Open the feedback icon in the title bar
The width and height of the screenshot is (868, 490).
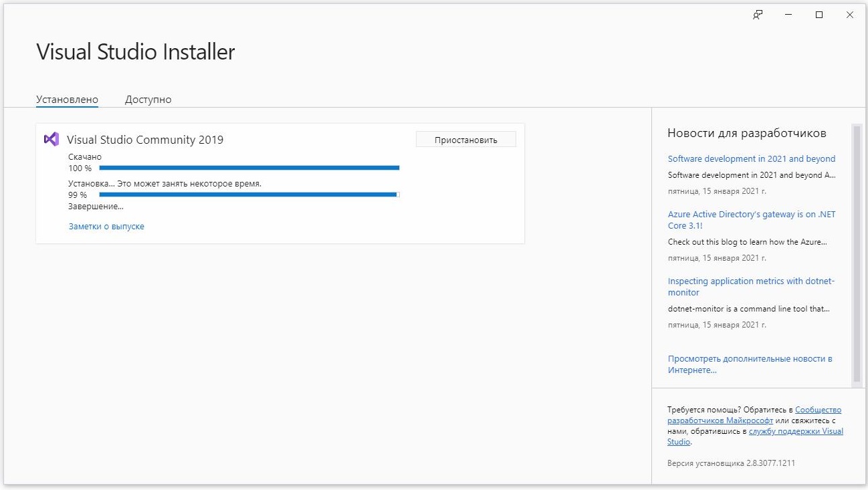pos(758,15)
